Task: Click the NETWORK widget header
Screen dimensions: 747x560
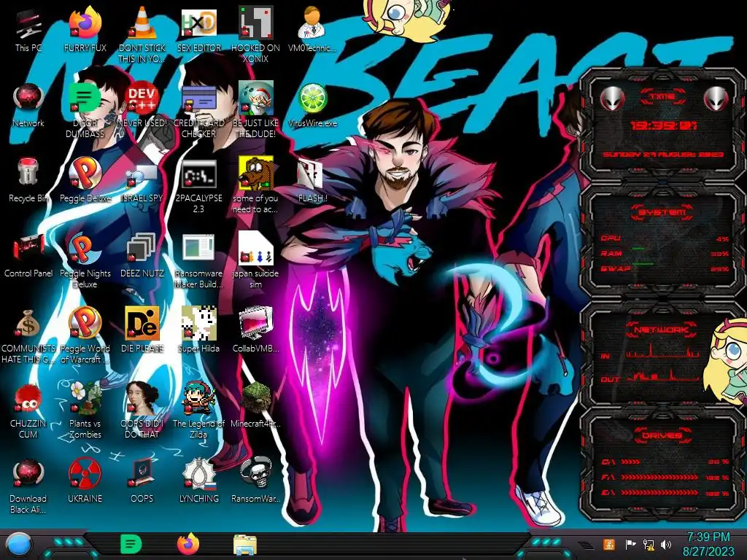Action: click(x=662, y=330)
